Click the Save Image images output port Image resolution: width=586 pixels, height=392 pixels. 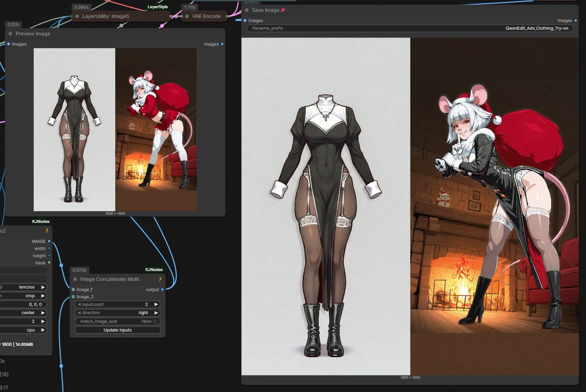tap(576, 20)
